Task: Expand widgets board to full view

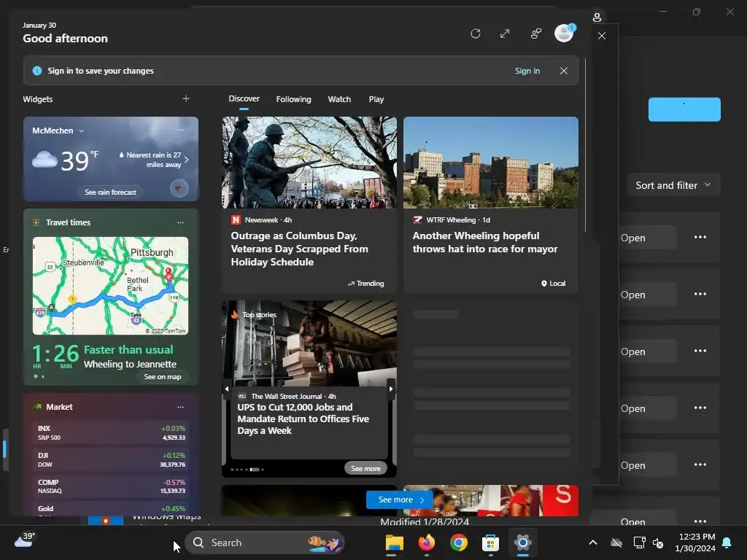Action: click(x=505, y=34)
